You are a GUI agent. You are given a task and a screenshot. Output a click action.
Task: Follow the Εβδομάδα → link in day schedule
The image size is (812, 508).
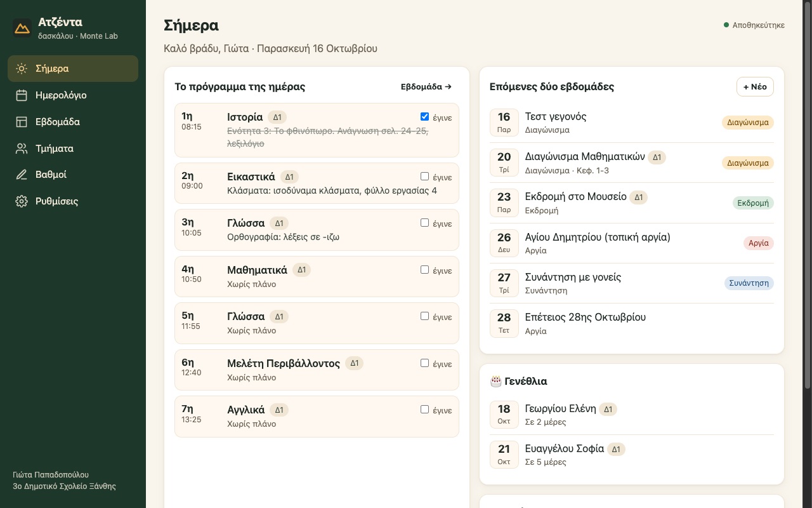point(426,86)
